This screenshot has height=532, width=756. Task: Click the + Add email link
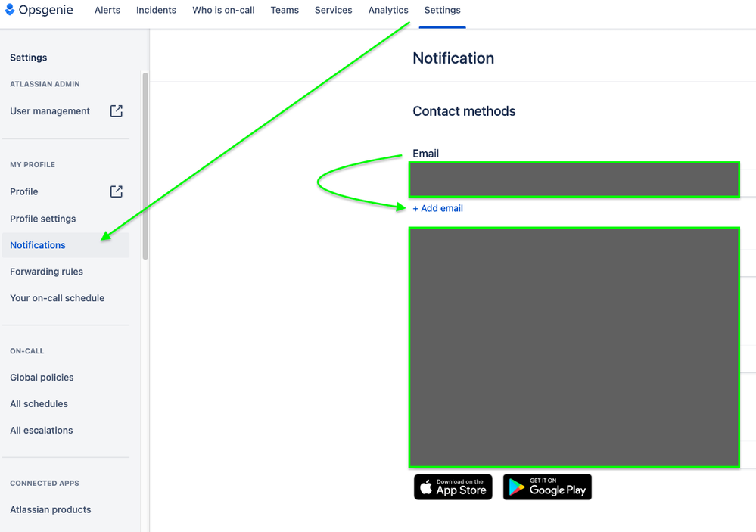click(438, 208)
